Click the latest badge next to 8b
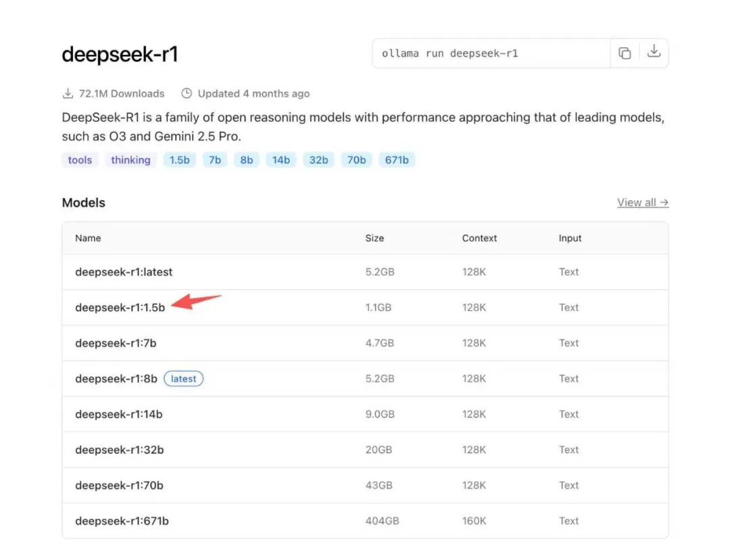The height and width of the screenshot is (560, 730). (x=183, y=379)
